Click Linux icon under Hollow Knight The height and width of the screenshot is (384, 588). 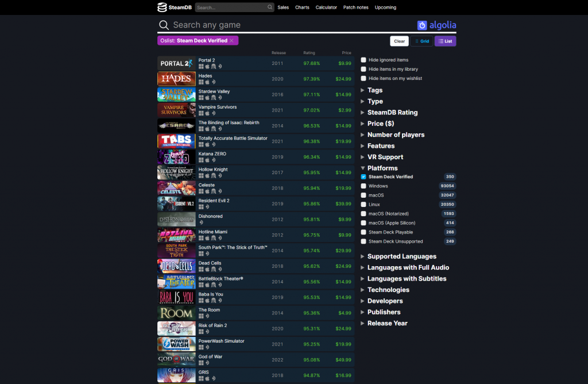pyautogui.click(x=214, y=176)
